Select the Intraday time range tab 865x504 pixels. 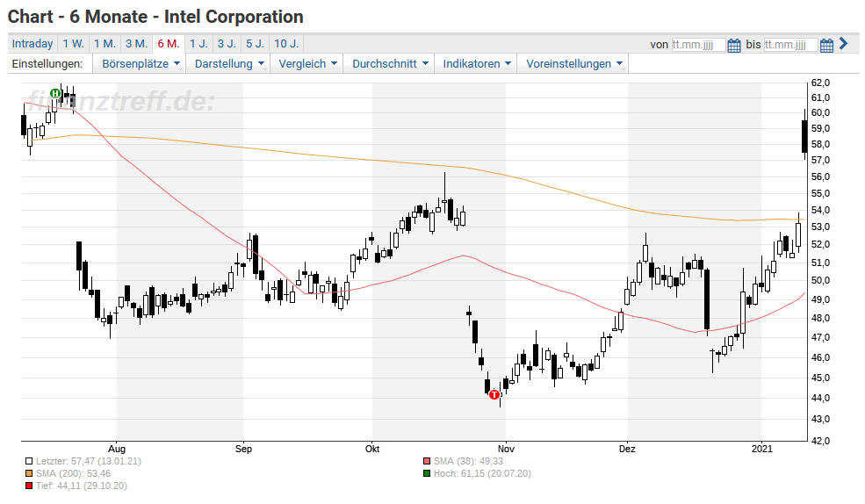pyautogui.click(x=32, y=44)
